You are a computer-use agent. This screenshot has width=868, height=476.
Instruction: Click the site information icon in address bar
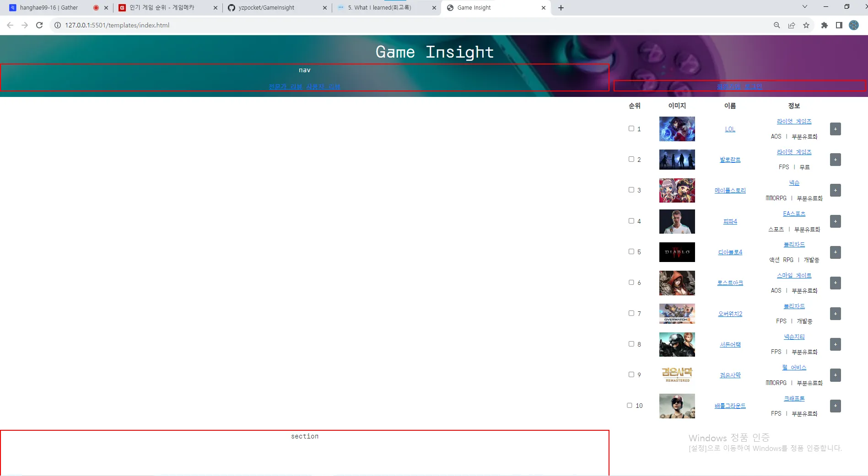tap(58, 25)
